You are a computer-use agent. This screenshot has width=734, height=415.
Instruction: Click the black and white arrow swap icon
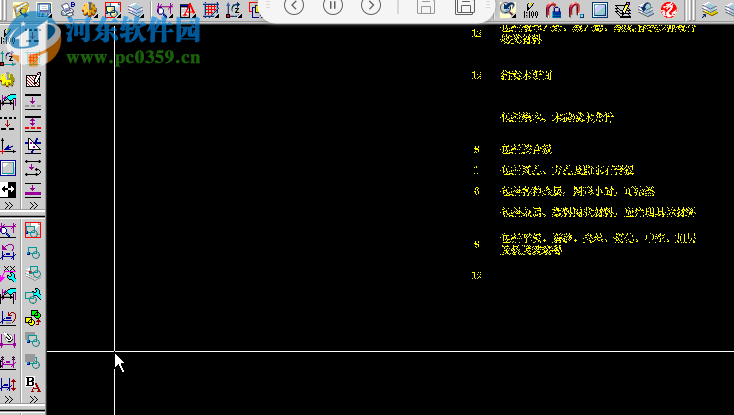(8, 189)
